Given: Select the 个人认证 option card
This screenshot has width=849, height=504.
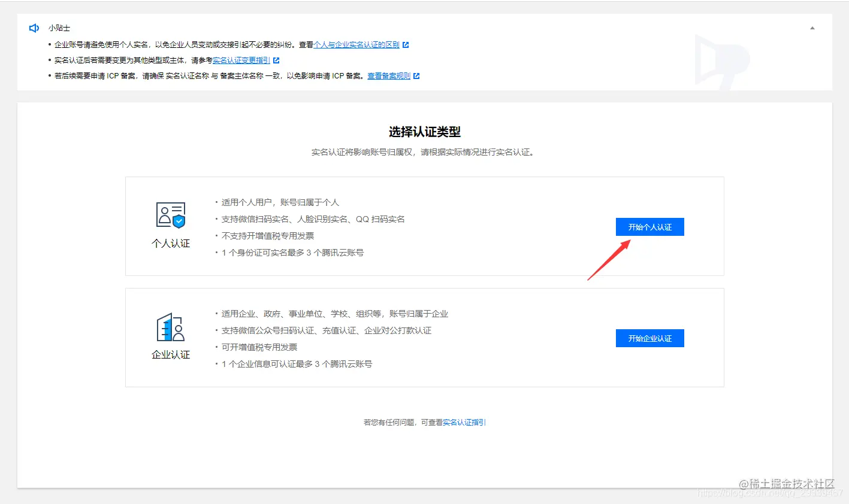Looking at the screenshot, I should (424, 226).
